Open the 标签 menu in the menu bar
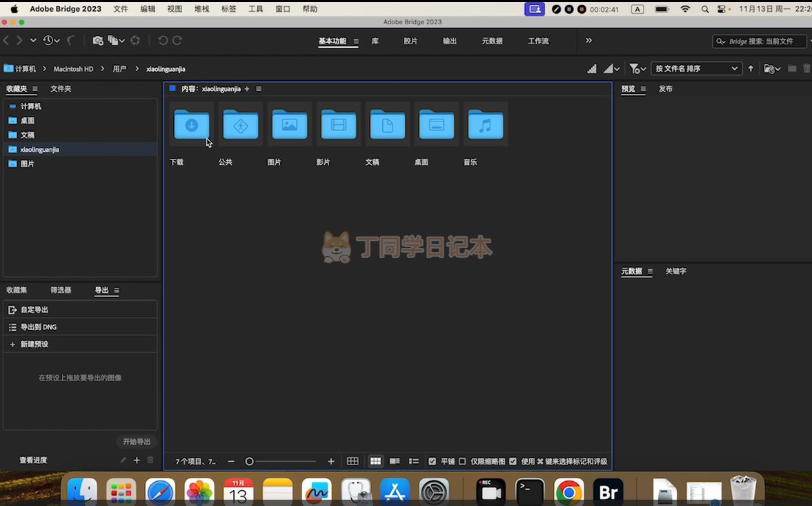812x506 pixels. pos(228,9)
